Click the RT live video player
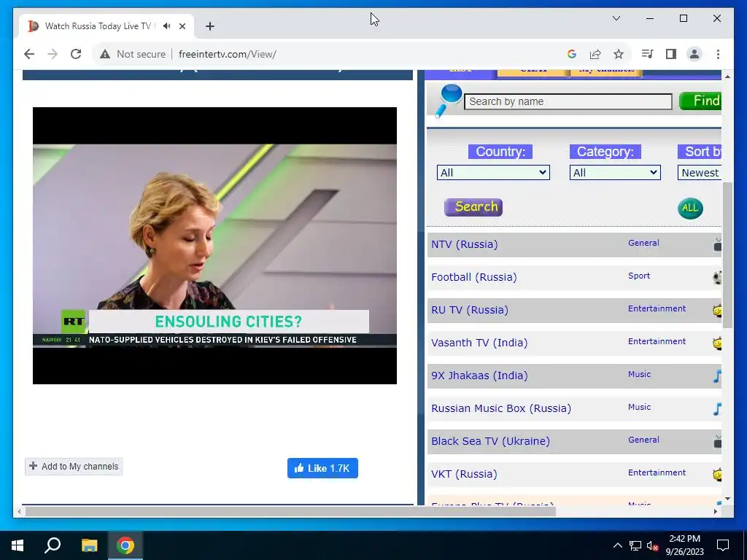The height and width of the screenshot is (560, 747). [x=215, y=246]
